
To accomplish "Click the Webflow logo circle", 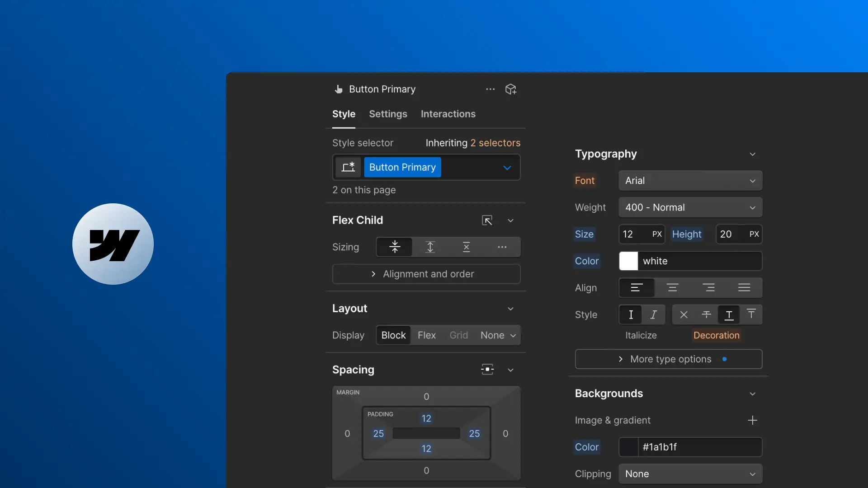I will pyautogui.click(x=113, y=244).
